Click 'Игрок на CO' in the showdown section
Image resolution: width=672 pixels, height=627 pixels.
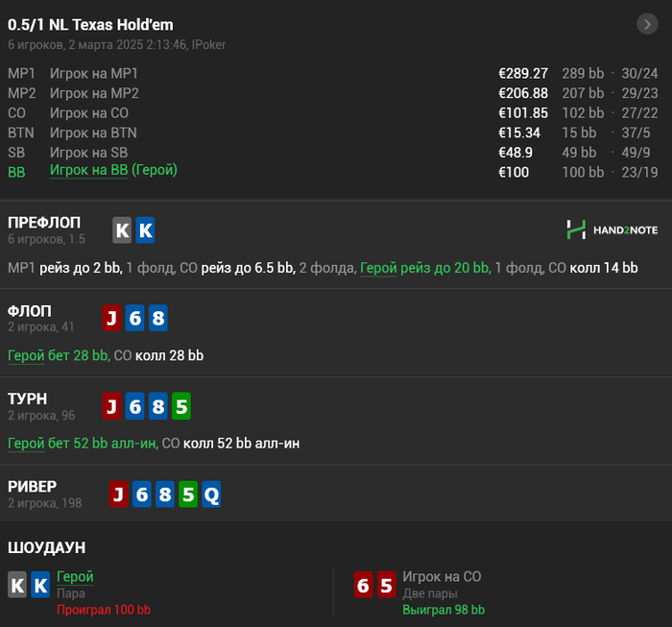pos(442,576)
